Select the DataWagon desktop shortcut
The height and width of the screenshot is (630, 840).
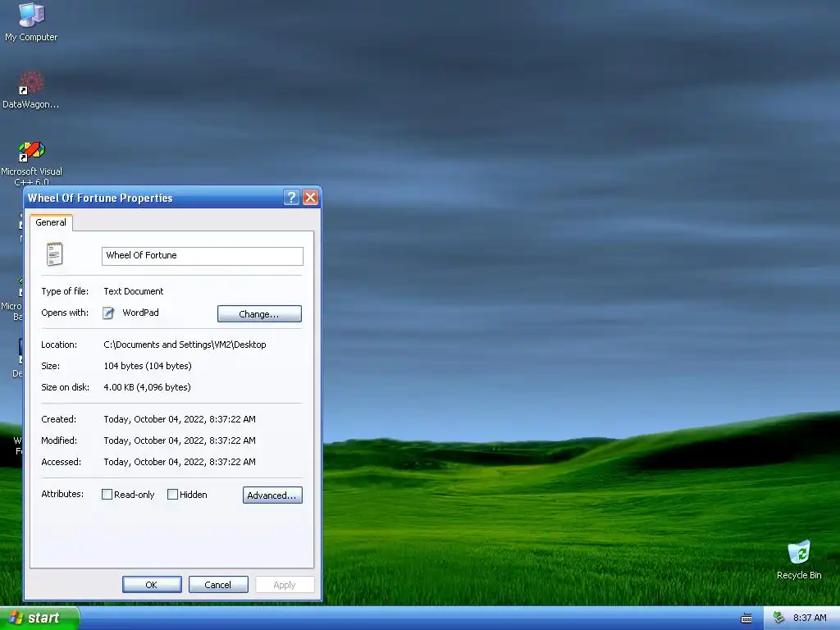31,89
